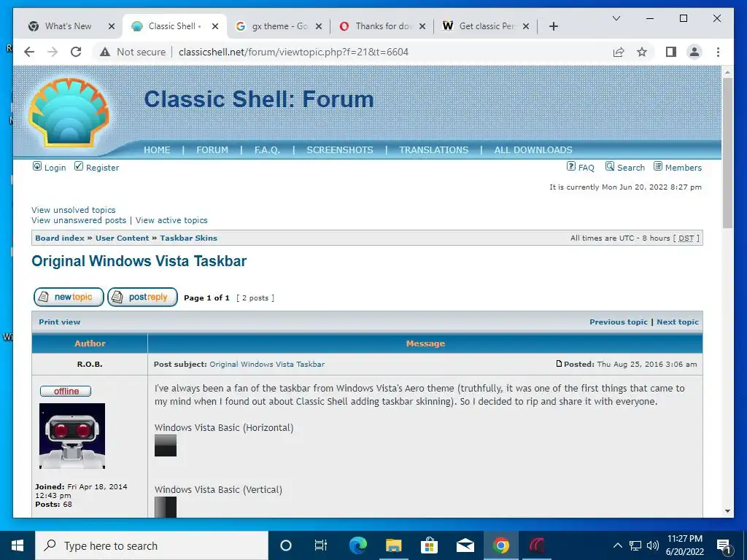
Task: Switch to the Thanks for downloading Opera tab
Action: click(x=383, y=26)
